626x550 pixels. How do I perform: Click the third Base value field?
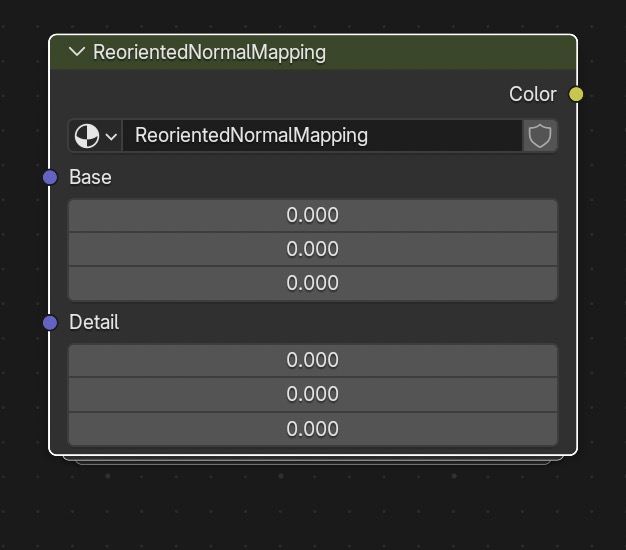point(313,283)
